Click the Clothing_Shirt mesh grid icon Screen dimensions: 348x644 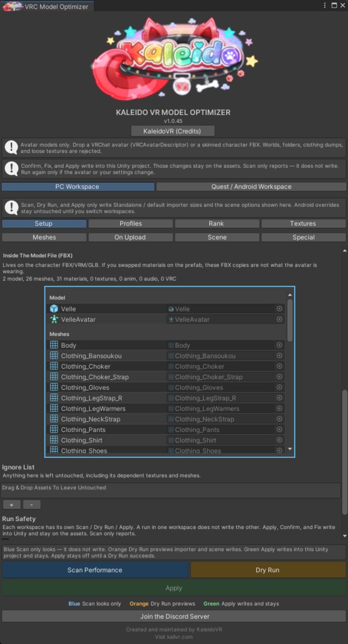54,440
